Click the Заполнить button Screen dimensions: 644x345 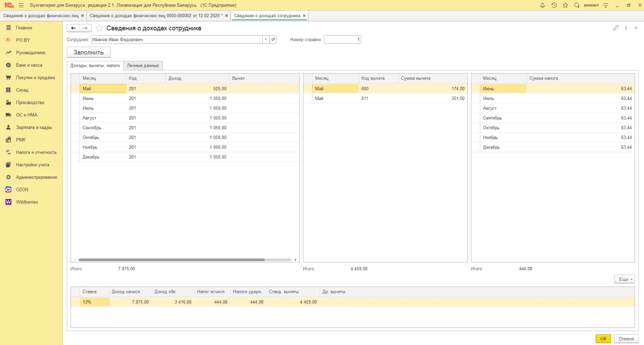[89, 52]
